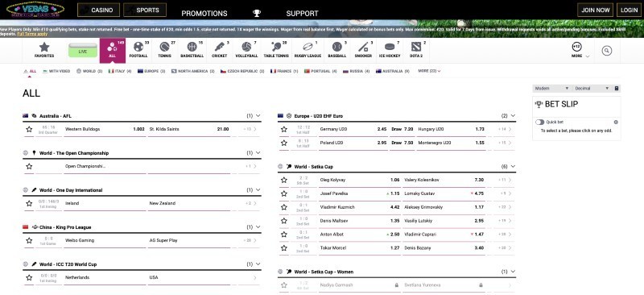Select the All sports tab
Viewport: 644px width, 295px height.
pos(113,50)
